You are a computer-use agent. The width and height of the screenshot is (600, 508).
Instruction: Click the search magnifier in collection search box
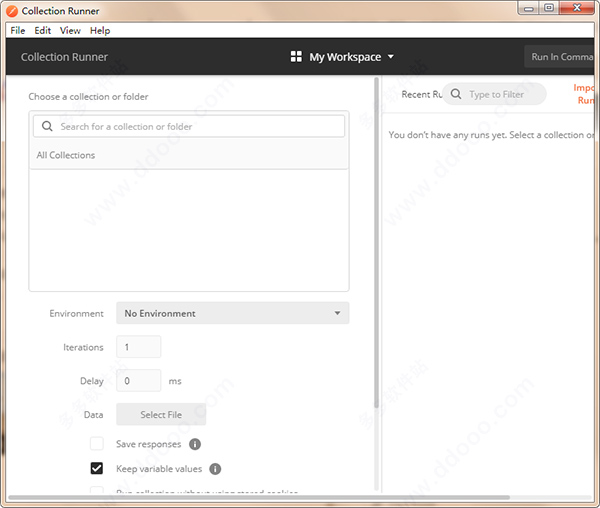click(x=47, y=126)
